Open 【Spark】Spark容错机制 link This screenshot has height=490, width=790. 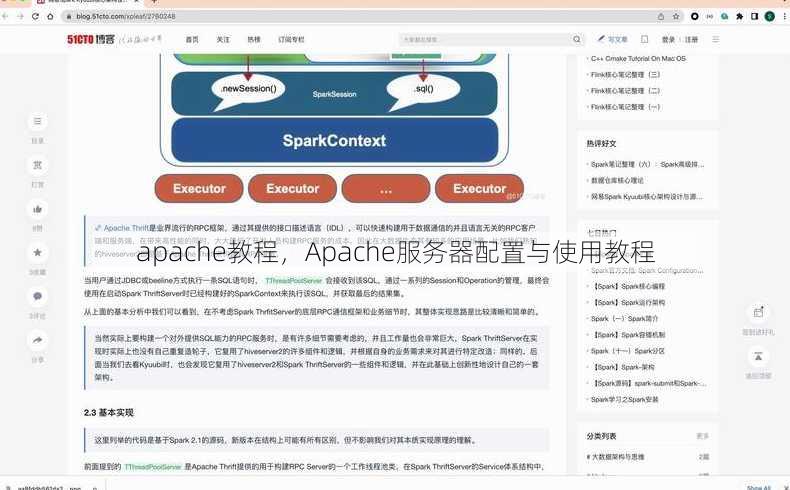click(628, 334)
